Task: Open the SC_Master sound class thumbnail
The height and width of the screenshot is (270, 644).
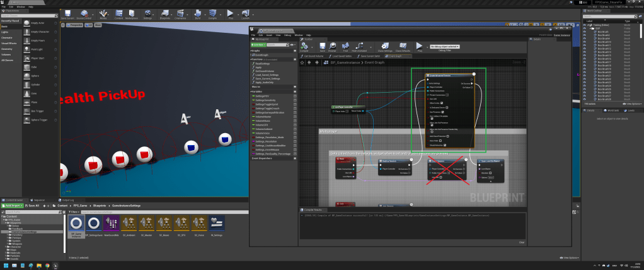Action: point(145,224)
